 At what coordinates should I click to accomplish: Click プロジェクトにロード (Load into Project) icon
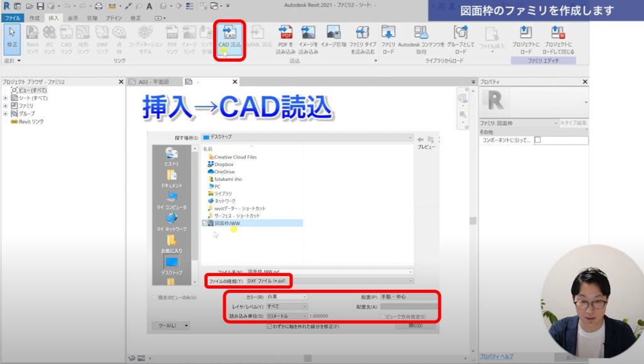click(x=526, y=38)
